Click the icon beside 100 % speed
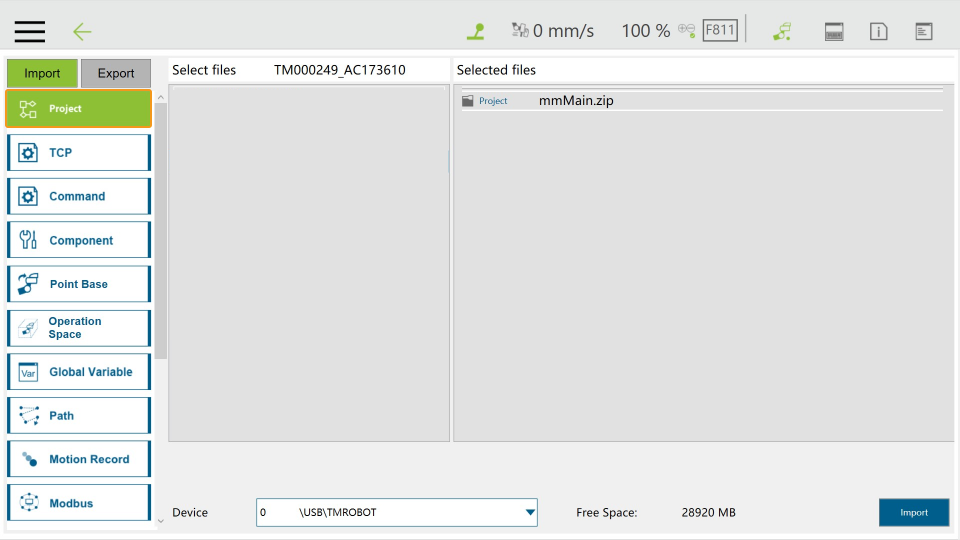The image size is (960, 540). coord(686,31)
